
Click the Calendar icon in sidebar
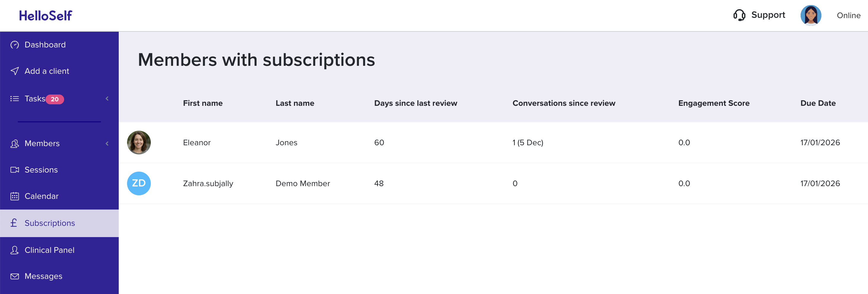click(15, 196)
